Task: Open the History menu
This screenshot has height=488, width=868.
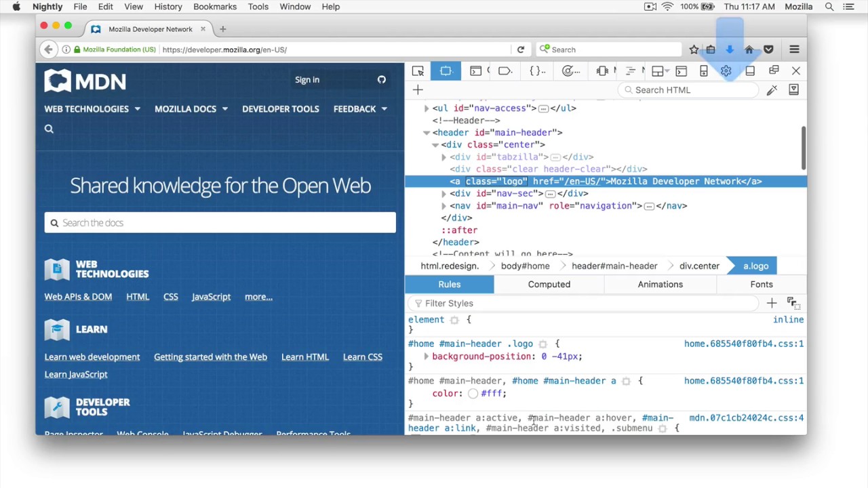Action: 168,7
